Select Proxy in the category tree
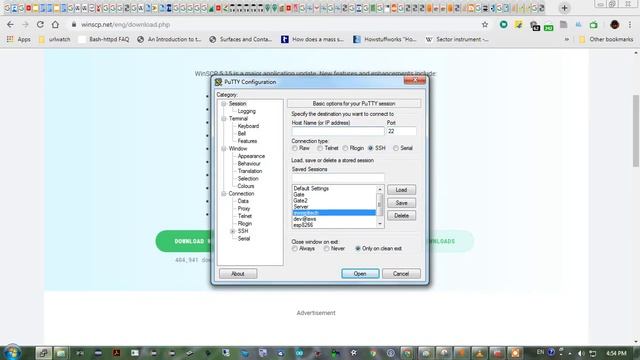Viewport: 640px width, 360px height. (244, 209)
